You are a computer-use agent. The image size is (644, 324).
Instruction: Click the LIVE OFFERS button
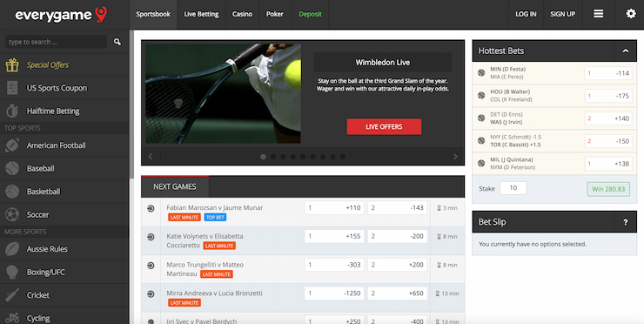[x=384, y=126]
